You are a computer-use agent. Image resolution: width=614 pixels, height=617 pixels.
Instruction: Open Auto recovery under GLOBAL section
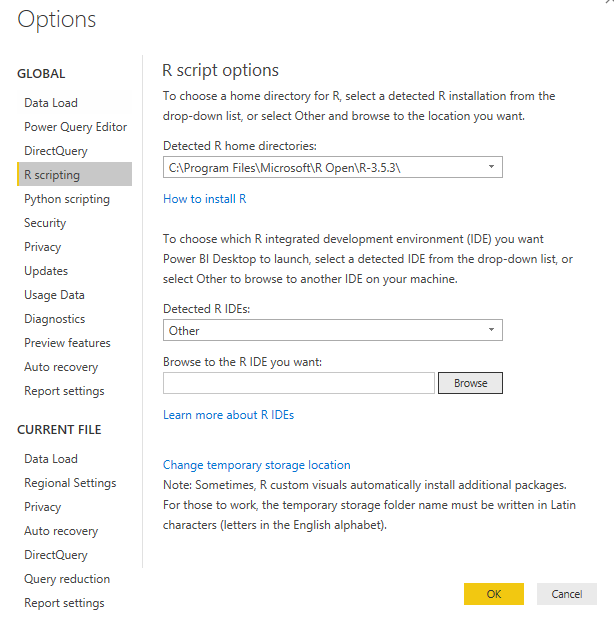[61, 367]
